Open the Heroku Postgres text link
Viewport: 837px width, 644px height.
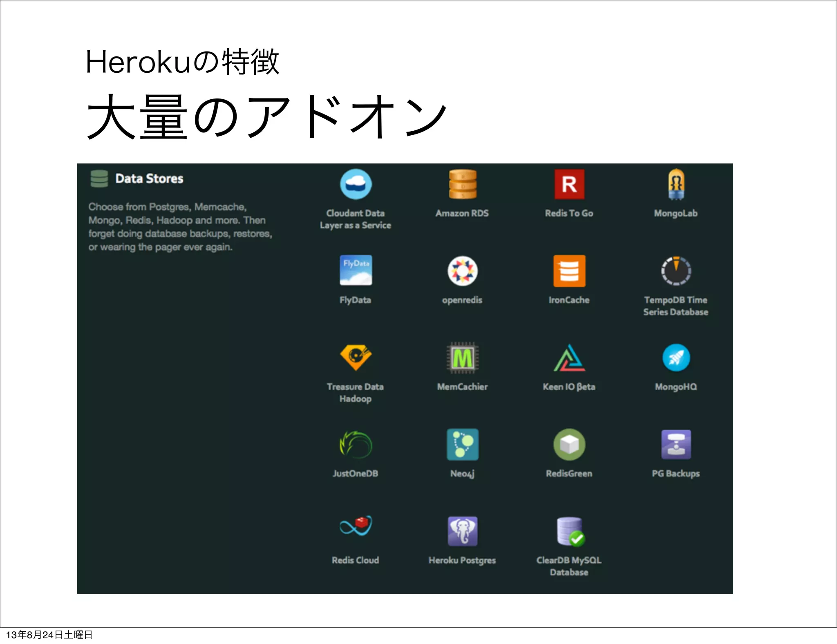click(462, 561)
